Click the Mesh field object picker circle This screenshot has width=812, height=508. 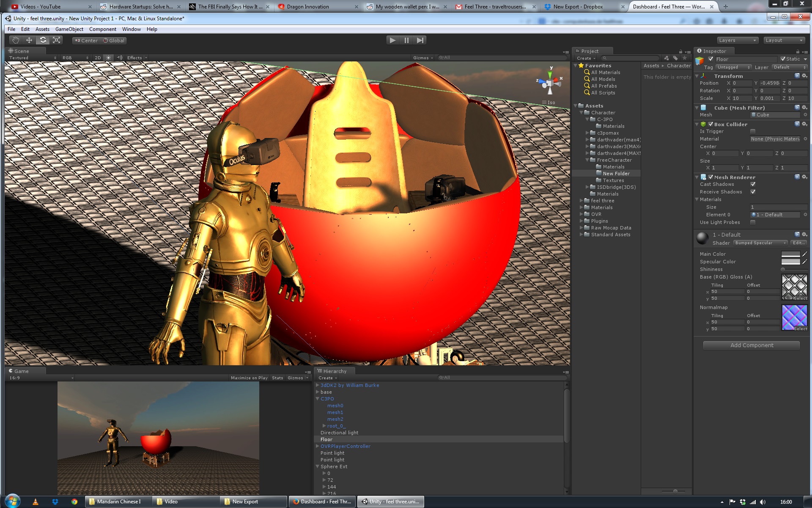805,115
